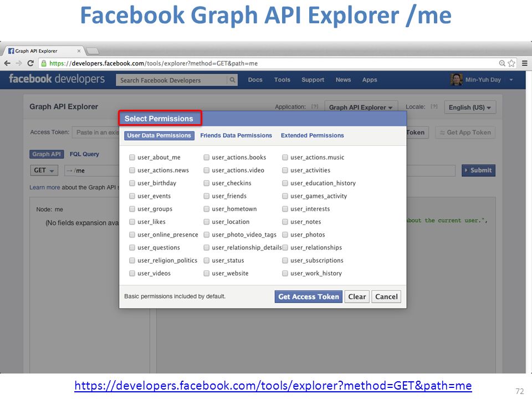Tick the user_photos checkbox
This screenshot has height=399, width=532.
click(285, 235)
